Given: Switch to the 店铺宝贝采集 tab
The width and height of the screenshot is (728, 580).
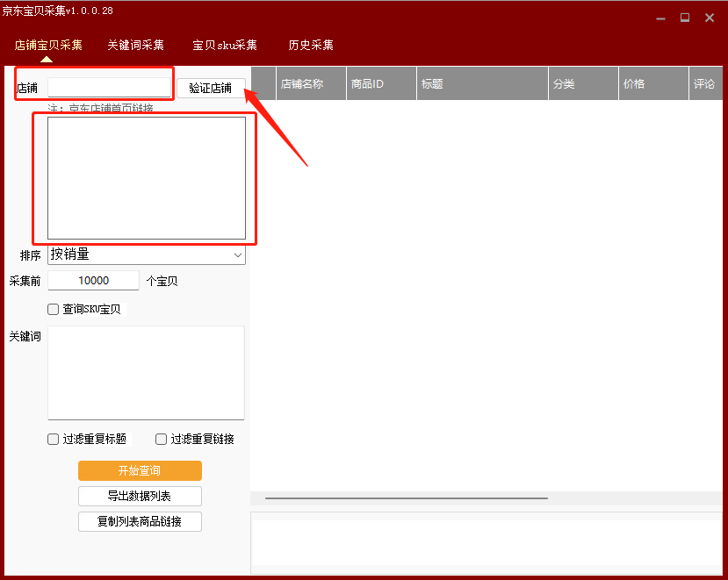Looking at the screenshot, I should pyautogui.click(x=48, y=45).
